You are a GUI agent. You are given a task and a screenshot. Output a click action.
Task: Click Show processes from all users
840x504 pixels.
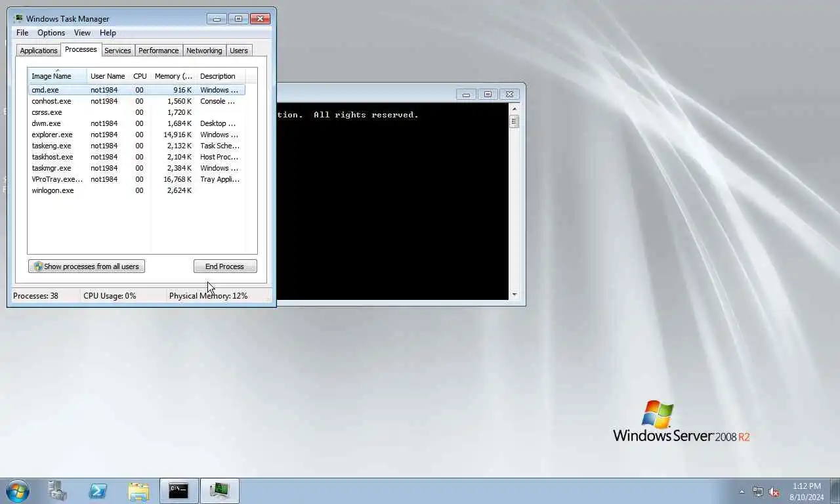[87, 266]
